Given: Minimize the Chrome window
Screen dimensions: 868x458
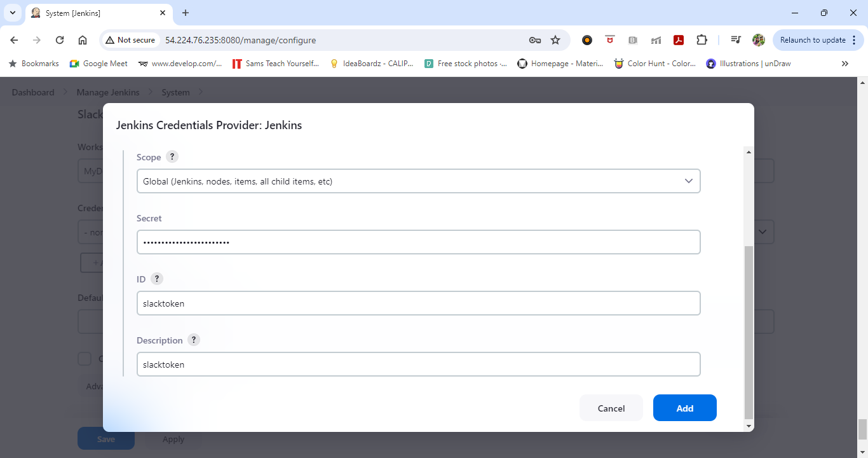Looking at the screenshot, I should (x=795, y=13).
